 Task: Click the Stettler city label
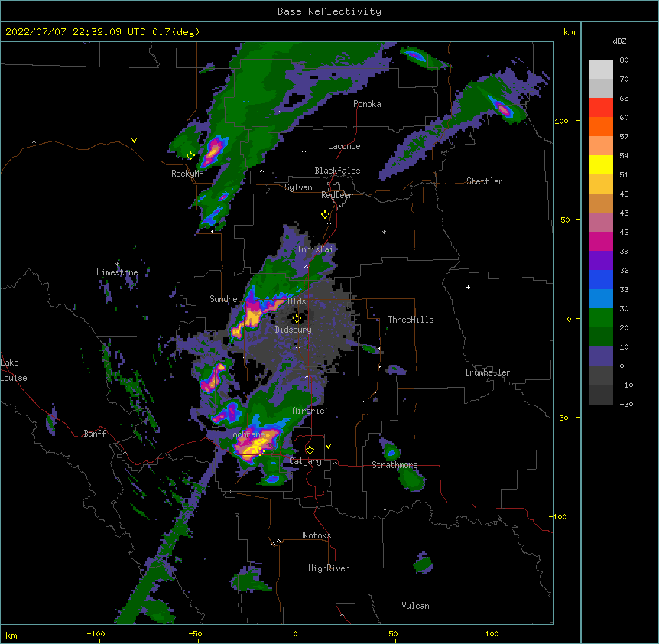pyautogui.click(x=485, y=181)
